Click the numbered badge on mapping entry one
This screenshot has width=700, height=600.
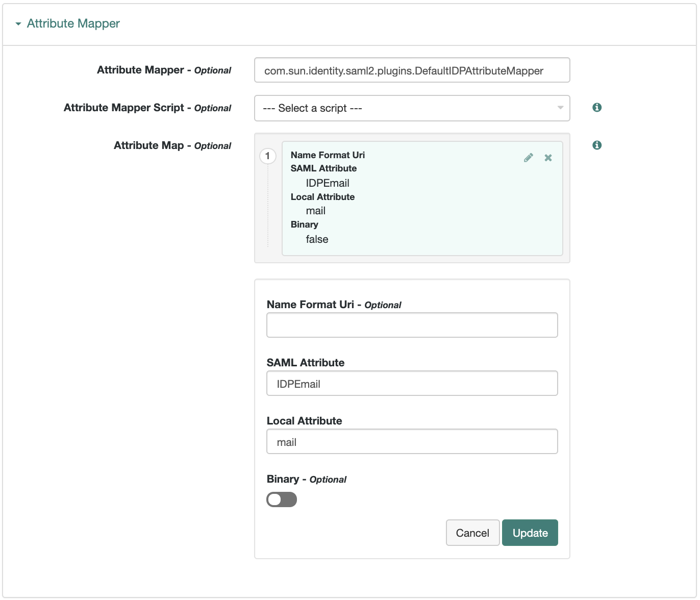268,156
